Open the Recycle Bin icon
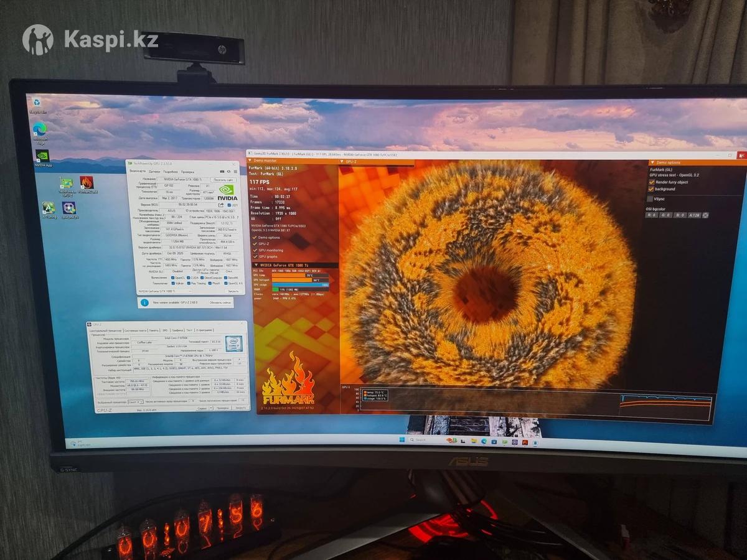 coord(37,103)
